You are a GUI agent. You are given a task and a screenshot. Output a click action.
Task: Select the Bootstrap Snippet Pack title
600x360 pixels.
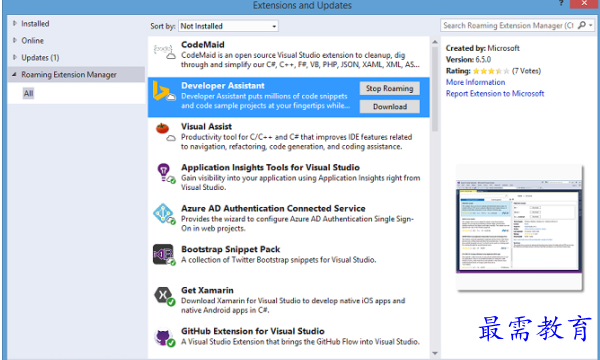tap(230, 249)
